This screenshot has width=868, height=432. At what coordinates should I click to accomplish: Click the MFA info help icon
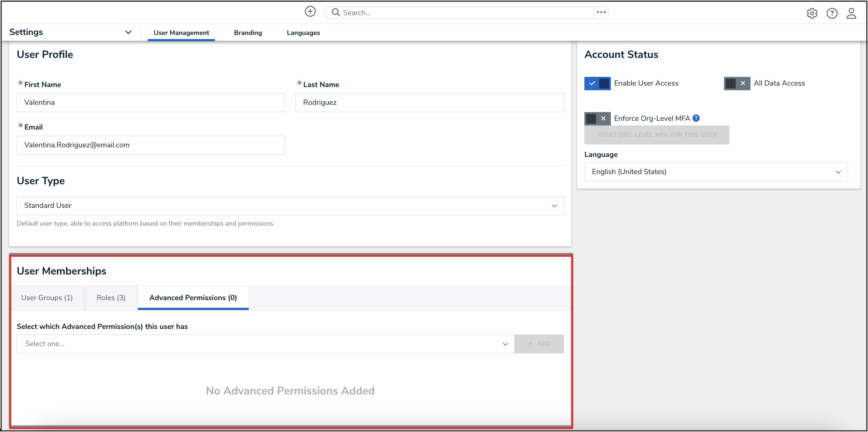pos(696,118)
